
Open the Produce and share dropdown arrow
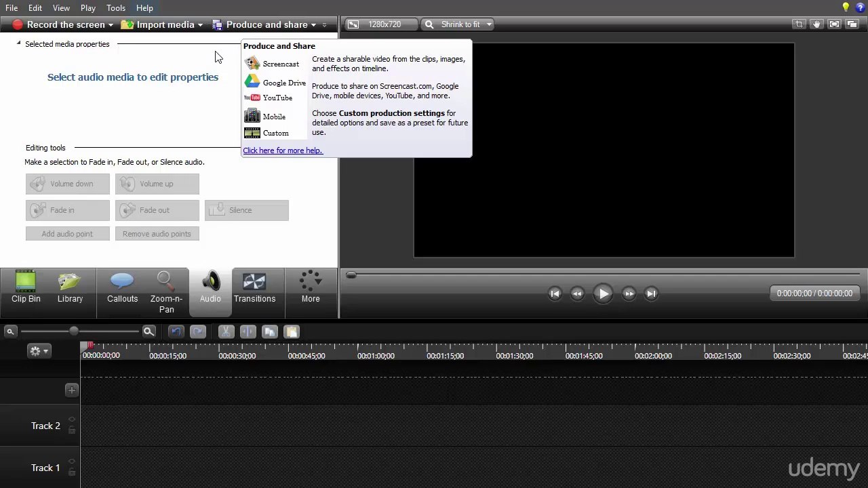pos(313,25)
